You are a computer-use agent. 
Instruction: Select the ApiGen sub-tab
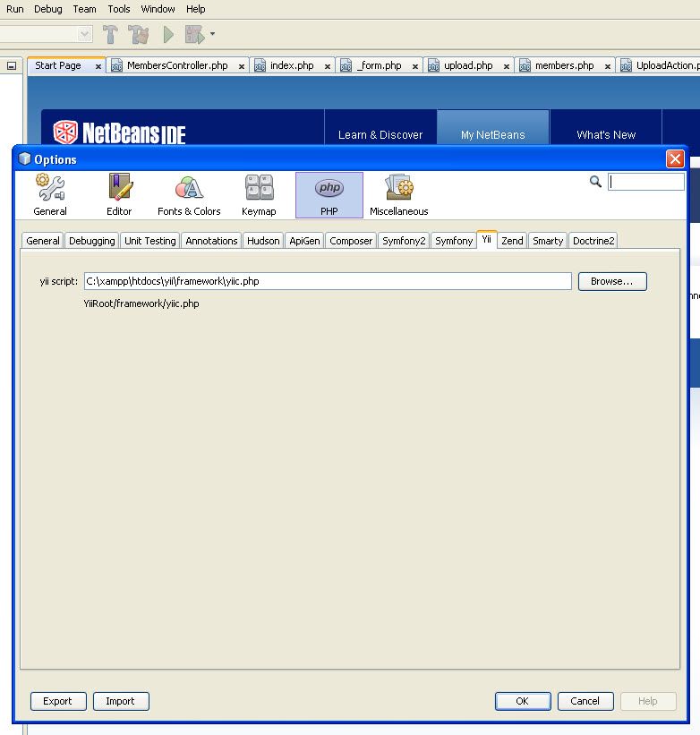click(x=304, y=241)
